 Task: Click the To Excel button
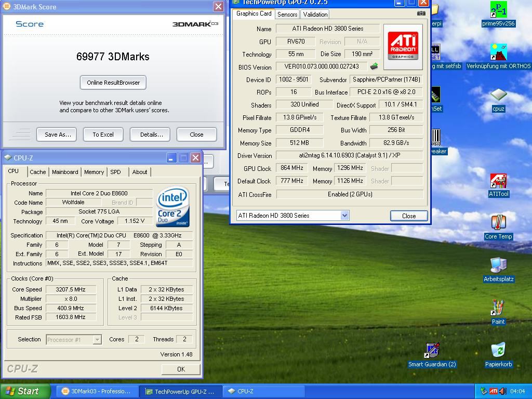pos(103,135)
